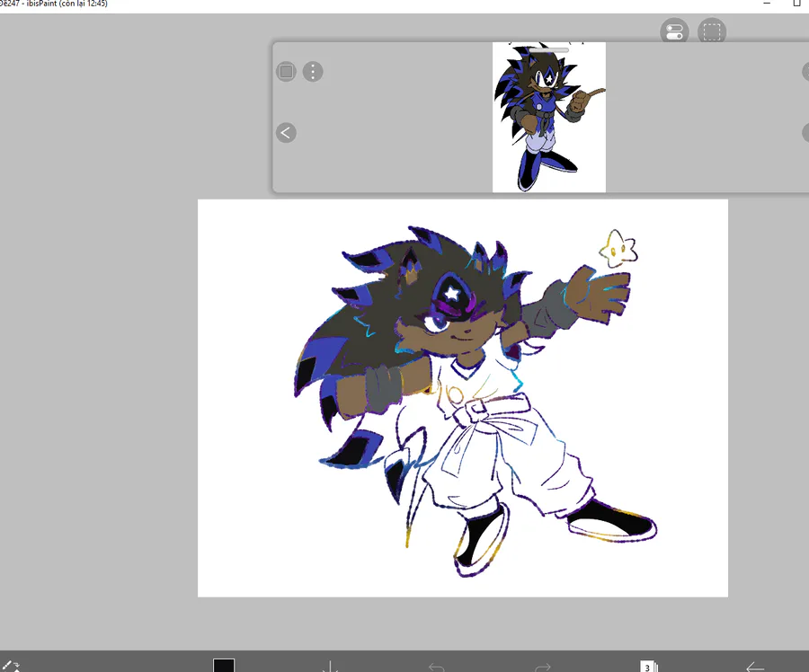Open the layers panel showing 3

pos(648,667)
